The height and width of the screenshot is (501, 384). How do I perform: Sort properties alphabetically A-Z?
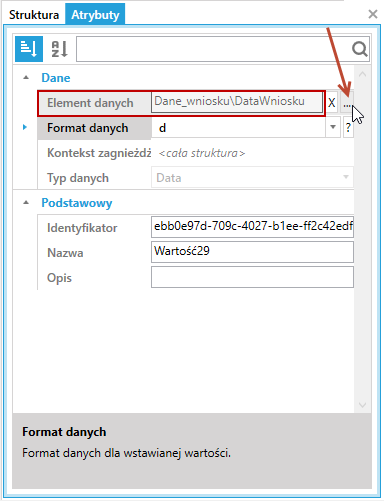59,49
